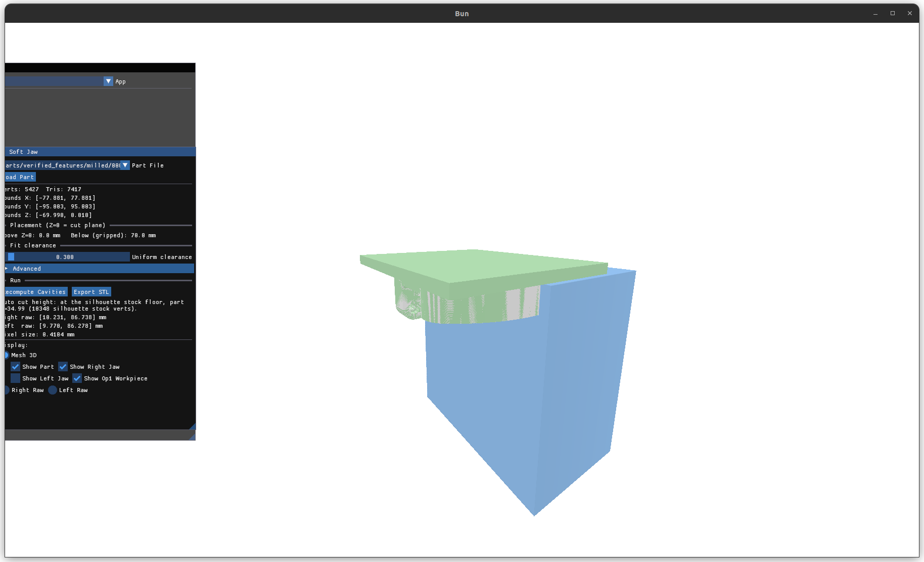This screenshot has height=562, width=924.
Task: Click the Bounds X range text
Action: (50, 198)
